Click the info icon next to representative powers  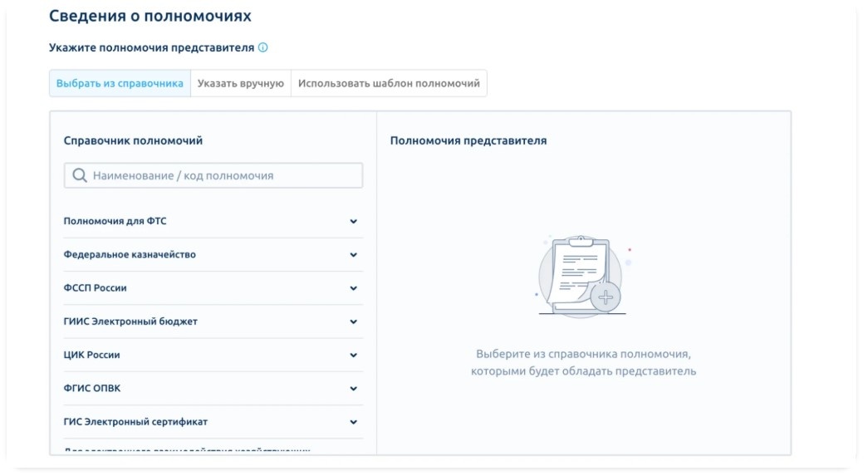click(x=263, y=47)
